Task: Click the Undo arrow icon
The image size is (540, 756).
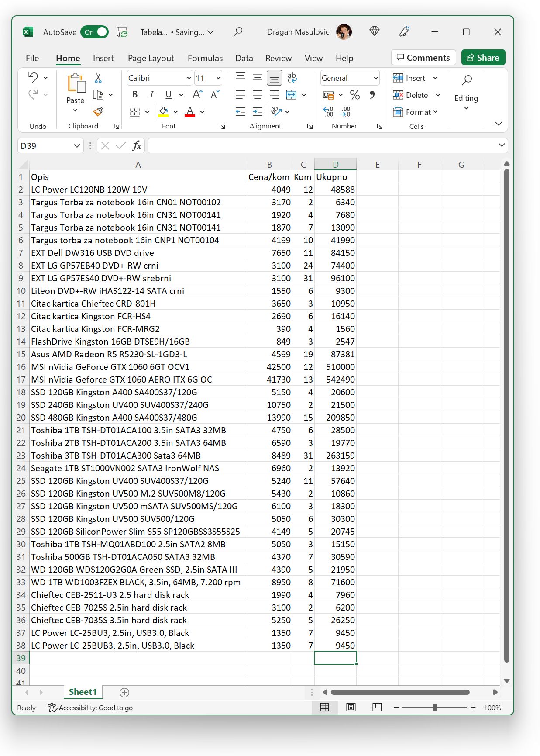Action: coord(33,77)
